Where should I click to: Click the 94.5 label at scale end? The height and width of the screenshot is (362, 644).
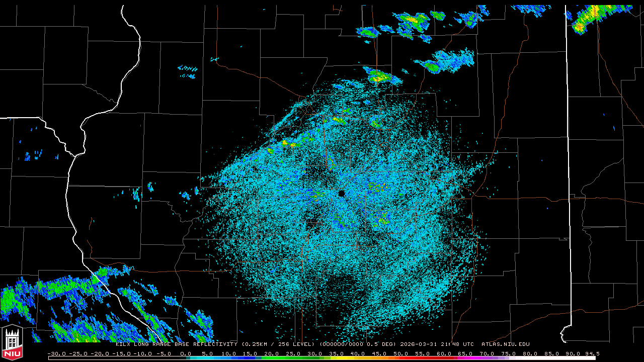[x=592, y=353]
